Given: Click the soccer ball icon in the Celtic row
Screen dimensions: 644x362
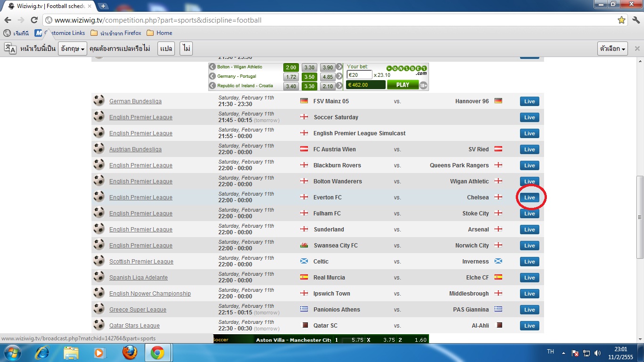Looking at the screenshot, I should click(x=99, y=261).
